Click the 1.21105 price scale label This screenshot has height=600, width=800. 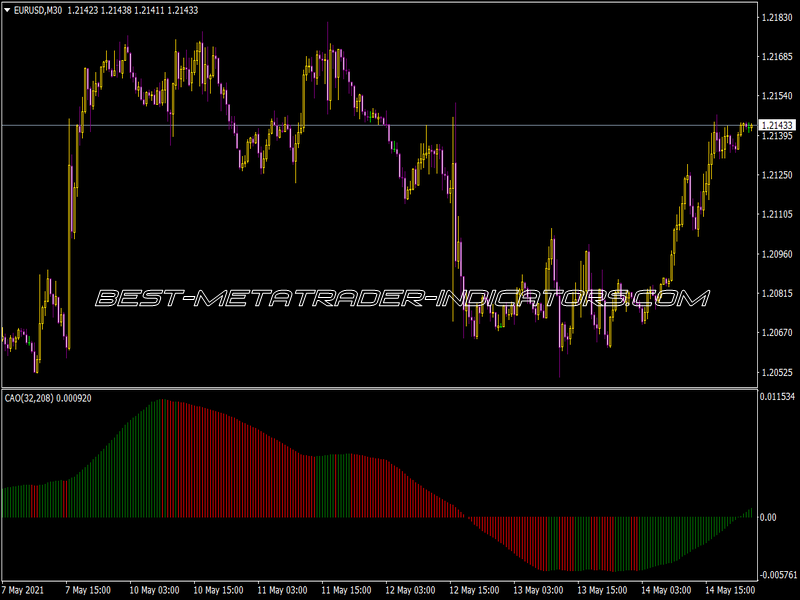777,214
